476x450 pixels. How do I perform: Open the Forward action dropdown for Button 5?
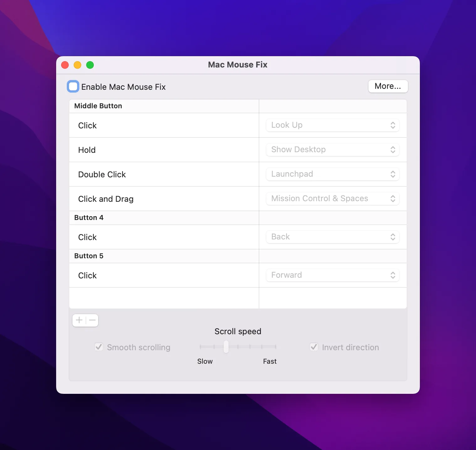tap(332, 275)
